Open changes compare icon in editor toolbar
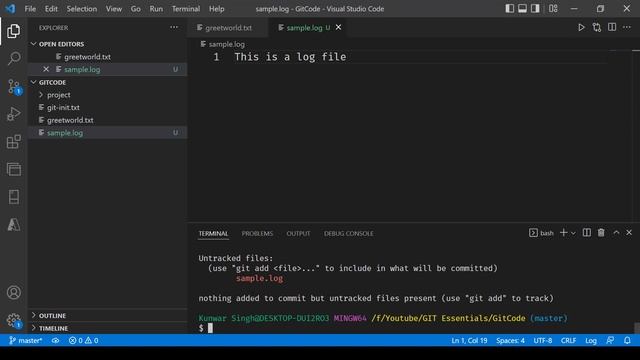 pyautogui.click(x=597, y=27)
